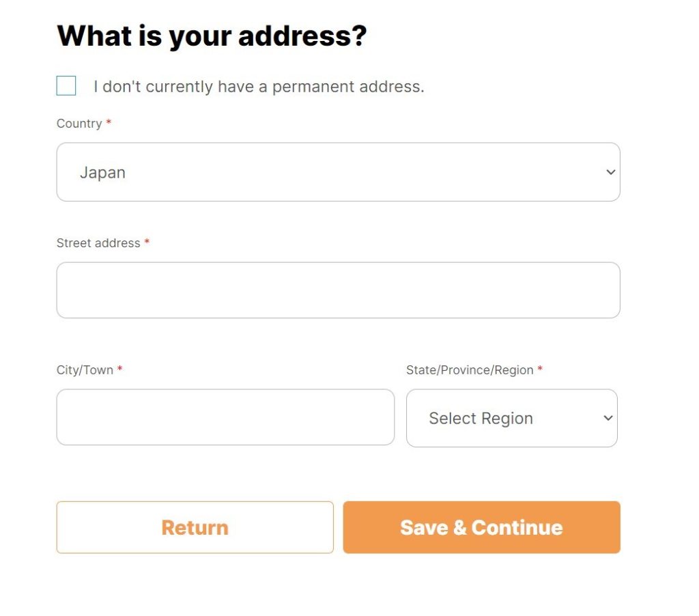699x616 pixels.
Task: Focus the Street address input field
Action: [x=338, y=290]
